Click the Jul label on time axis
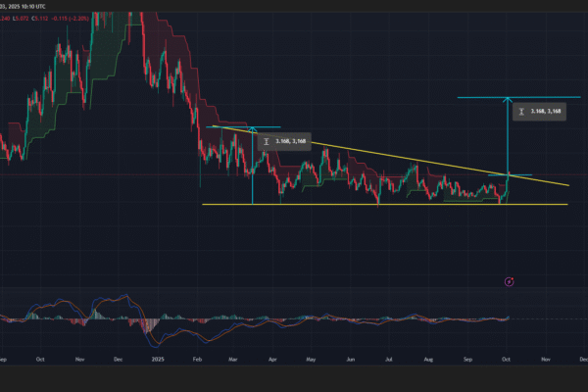 390,360
